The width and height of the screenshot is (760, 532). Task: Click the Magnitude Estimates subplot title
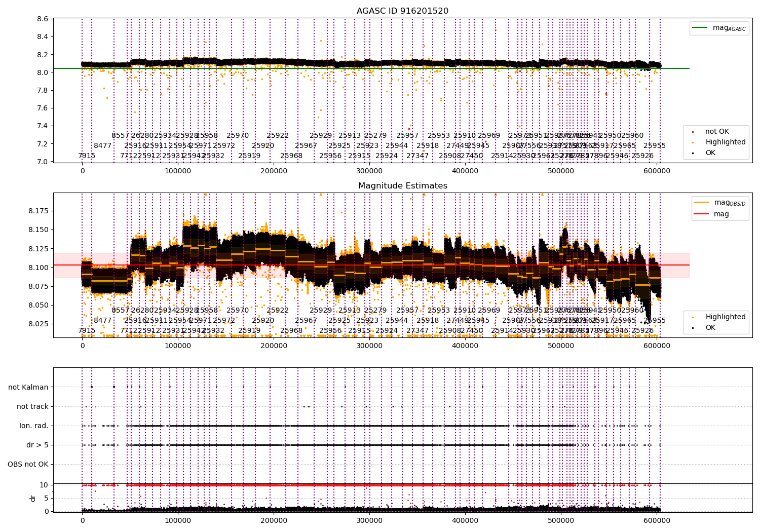point(402,186)
